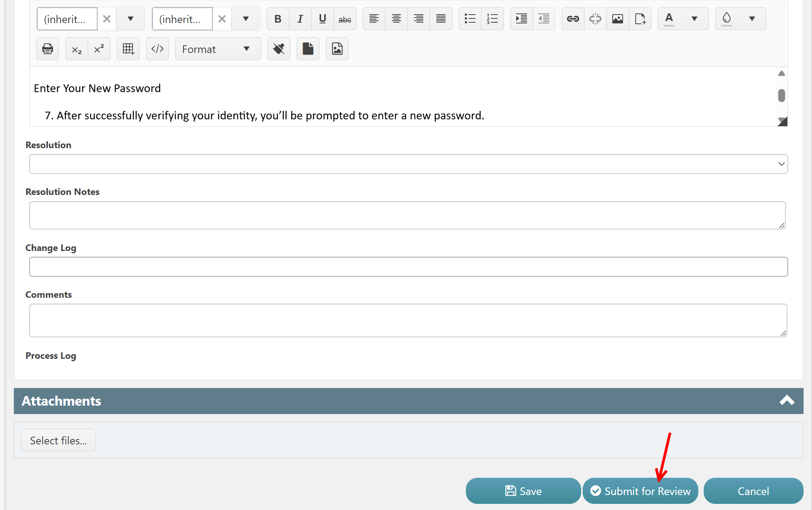
Task: Click the Select files button
Action: tap(58, 440)
